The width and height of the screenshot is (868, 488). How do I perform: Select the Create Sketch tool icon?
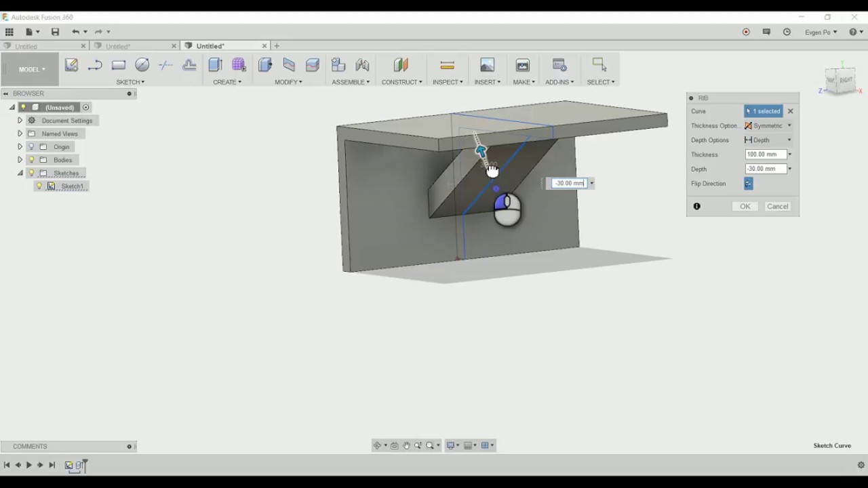[71, 65]
